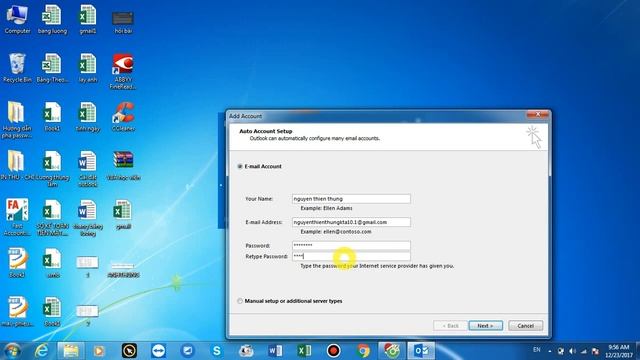Switch to Word in the taskbar
Screen dimensions: 640x360
(x=275, y=351)
